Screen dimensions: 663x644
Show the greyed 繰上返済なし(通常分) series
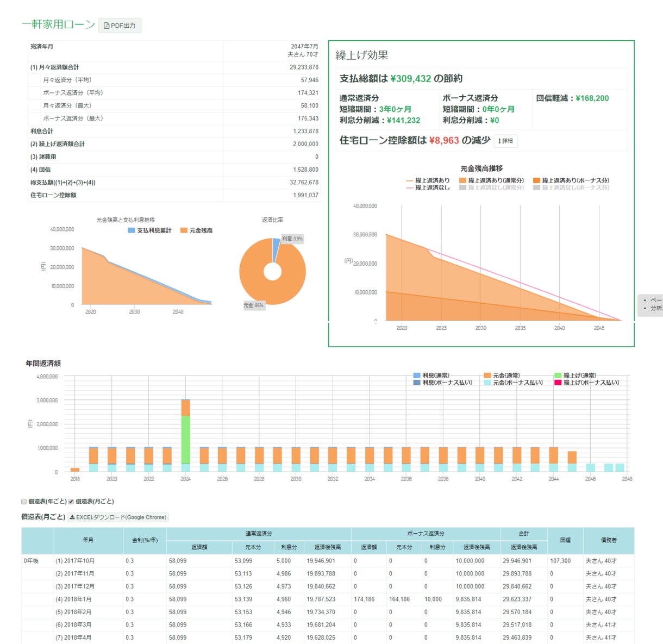[x=492, y=187]
